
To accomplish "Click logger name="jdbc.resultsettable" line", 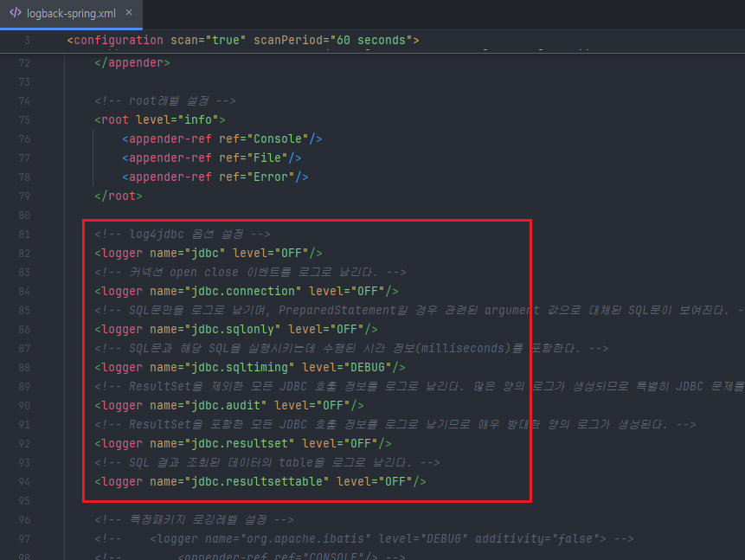I will [260, 481].
